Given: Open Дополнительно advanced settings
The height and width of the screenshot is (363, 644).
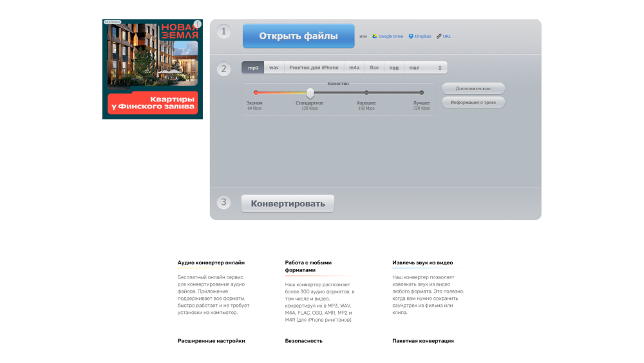Looking at the screenshot, I should pyautogui.click(x=473, y=88).
